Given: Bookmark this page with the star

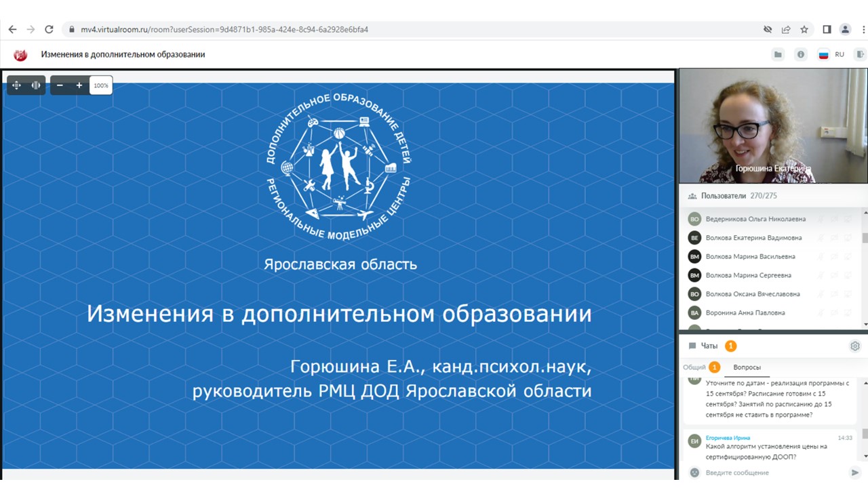Looking at the screenshot, I should pos(804,30).
